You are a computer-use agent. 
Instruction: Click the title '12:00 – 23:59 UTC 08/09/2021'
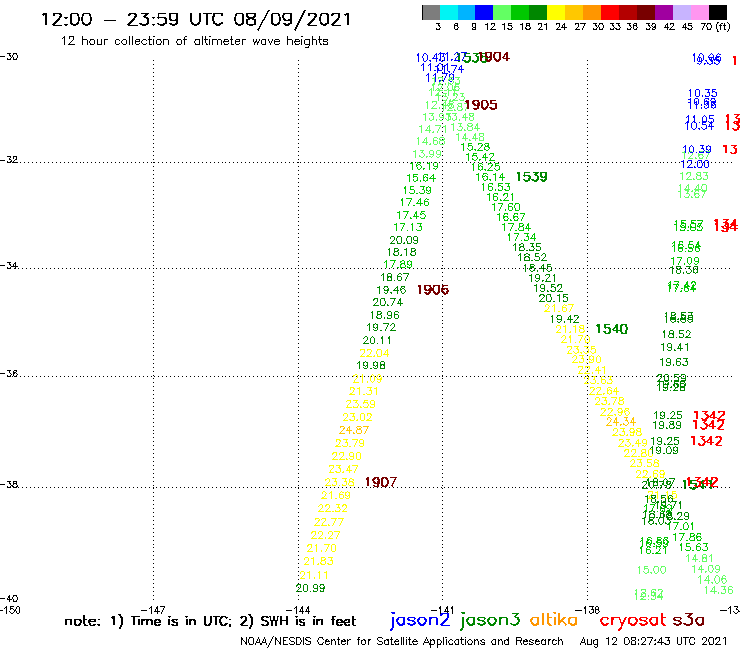pyautogui.click(x=196, y=20)
